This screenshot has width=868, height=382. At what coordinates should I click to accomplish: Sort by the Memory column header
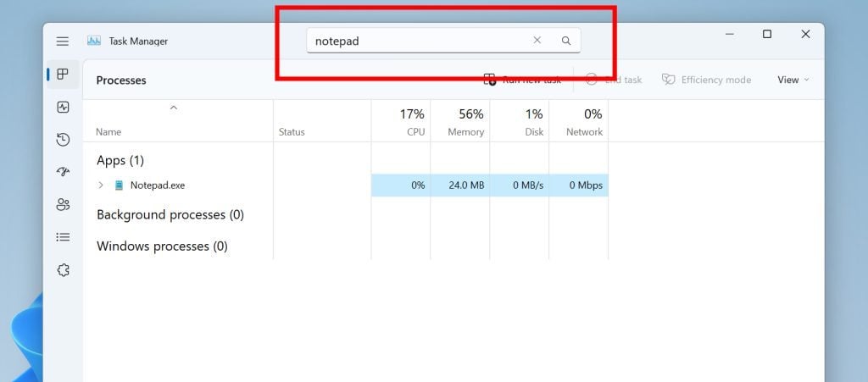465,132
